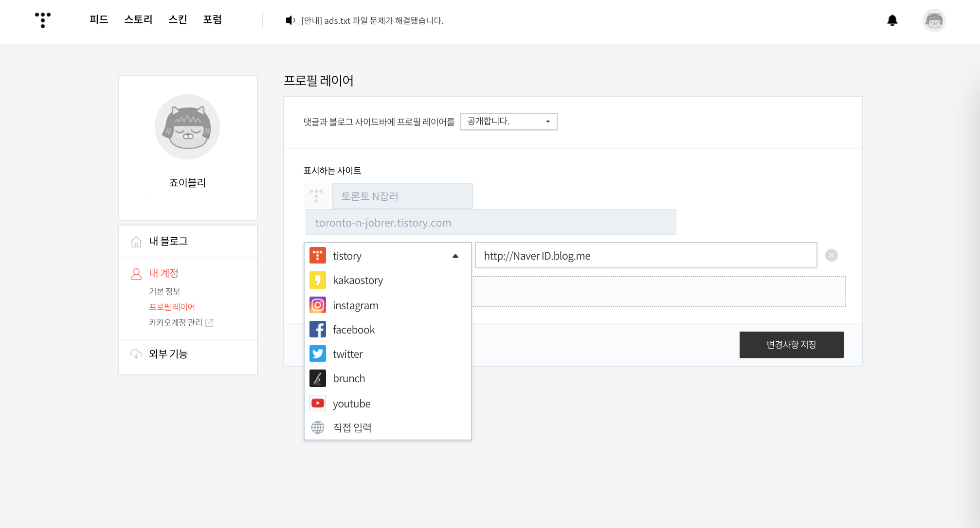Image resolution: width=980 pixels, height=528 pixels.
Task: Expand the 외부 기능 sidebar section
Action: point(168,354)
